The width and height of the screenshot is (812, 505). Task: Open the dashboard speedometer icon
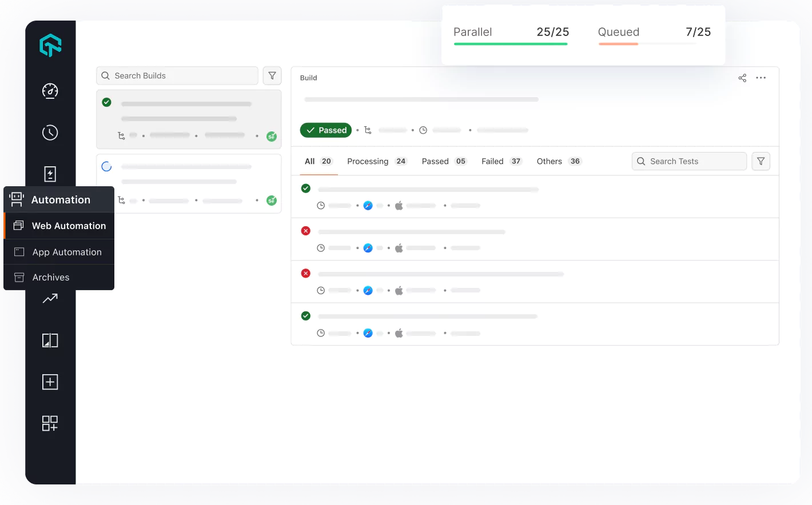pos(50,91)
